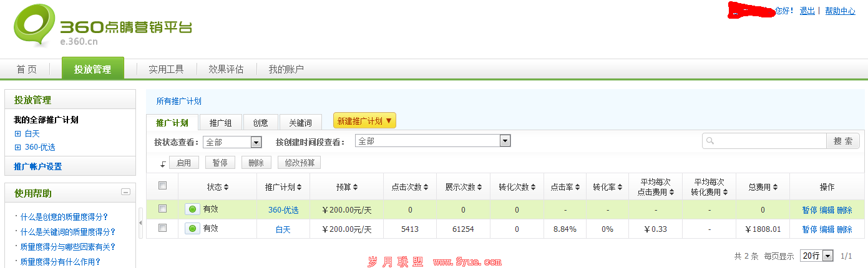868x268 pixels.
Task: Click the 新建推广计划 button
Action: coord(364,121)
